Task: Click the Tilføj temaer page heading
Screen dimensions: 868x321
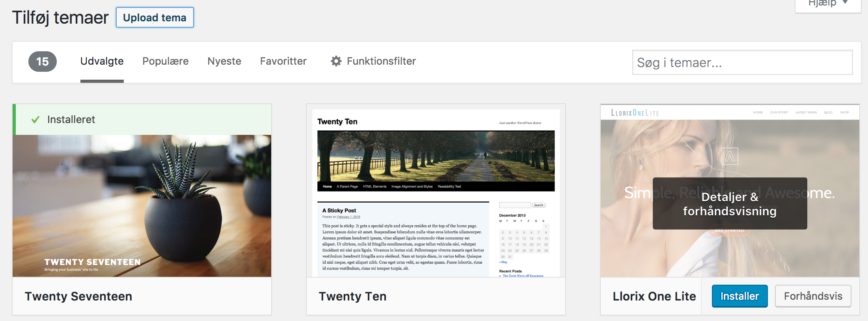Action: pos(60,18)
